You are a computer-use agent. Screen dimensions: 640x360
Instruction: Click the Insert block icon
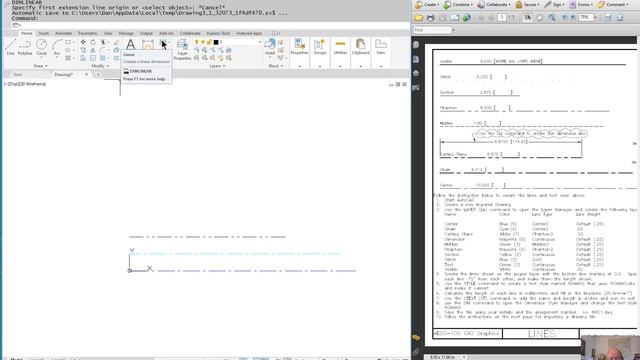pyautogui.click(x=270, y=47)
